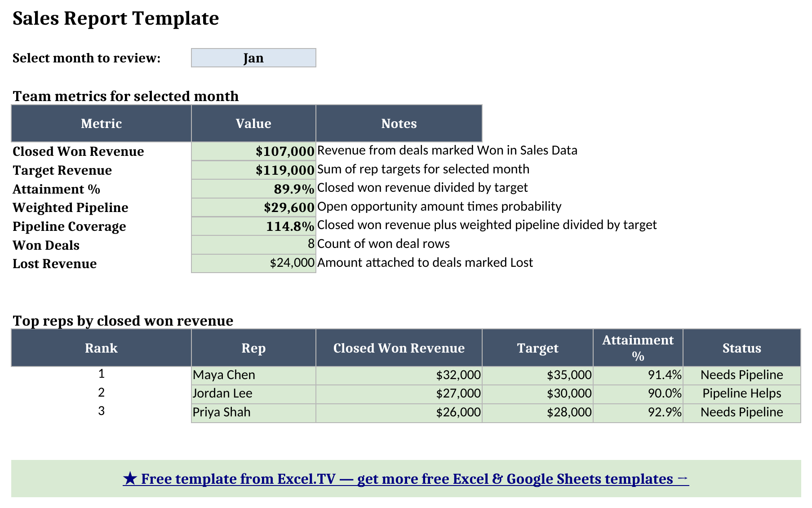812x508 pixels.
Task: Select the Priya Shah rep cell
Action: coord(253,413)
